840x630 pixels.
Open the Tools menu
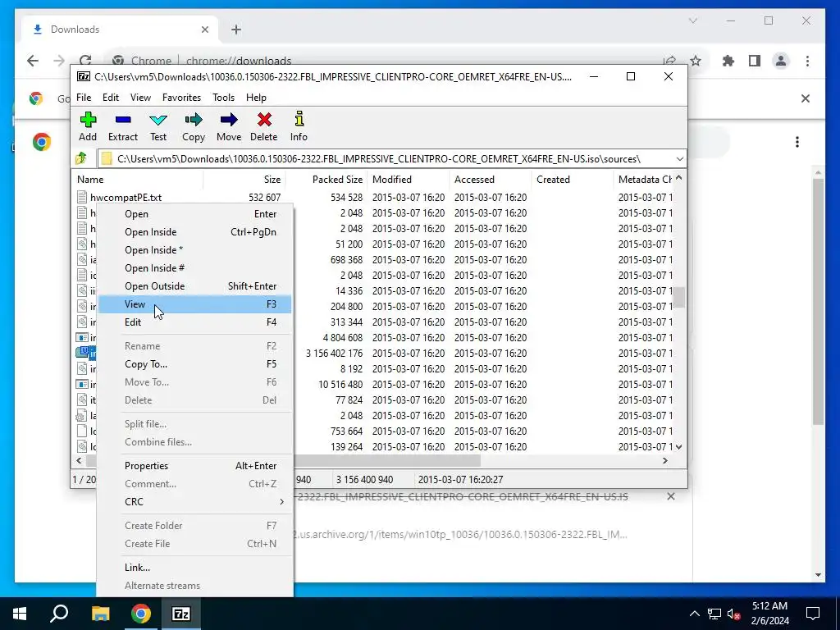point(223,98)
